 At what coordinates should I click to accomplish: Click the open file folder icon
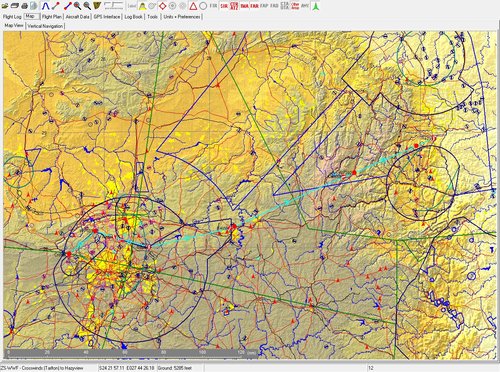click(5, 6)
